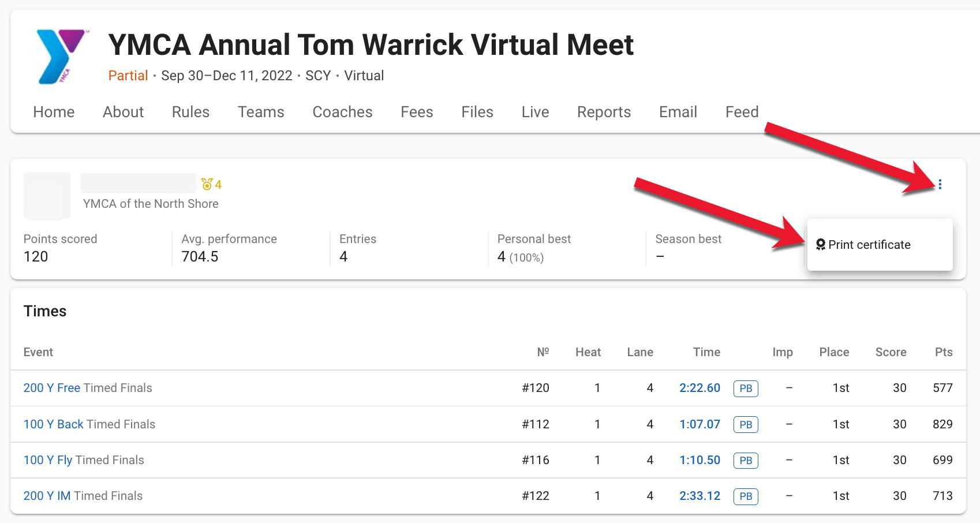Screen dimensions: 980x523
Task: Switch to the Teams tab
Action: pyautogui.click(x=261, y=112)
